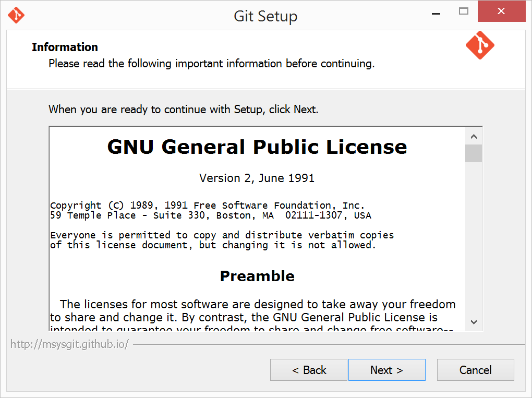This screenshot has width=532, height=398.
Task: Open the http://msysgit.github.io/ link
Action: (69, 344)
